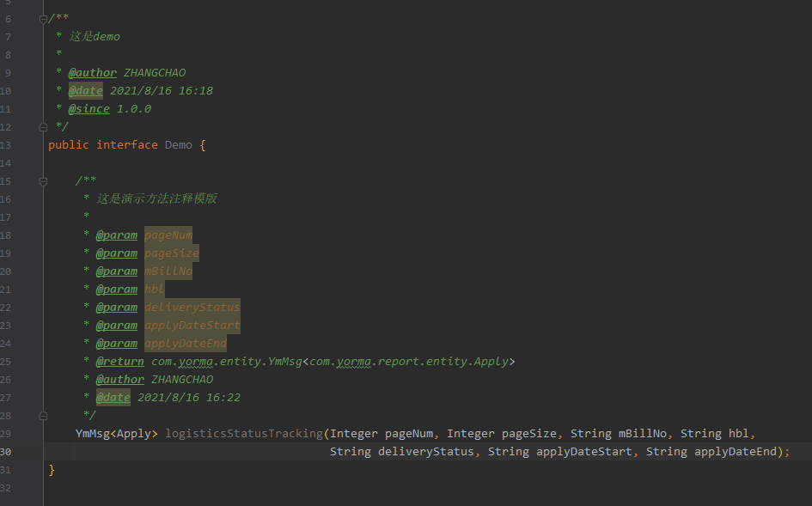Viewport: 812px width, 506px height.
Task: Click fold end marker on line 12
Action: coord(44,127)
